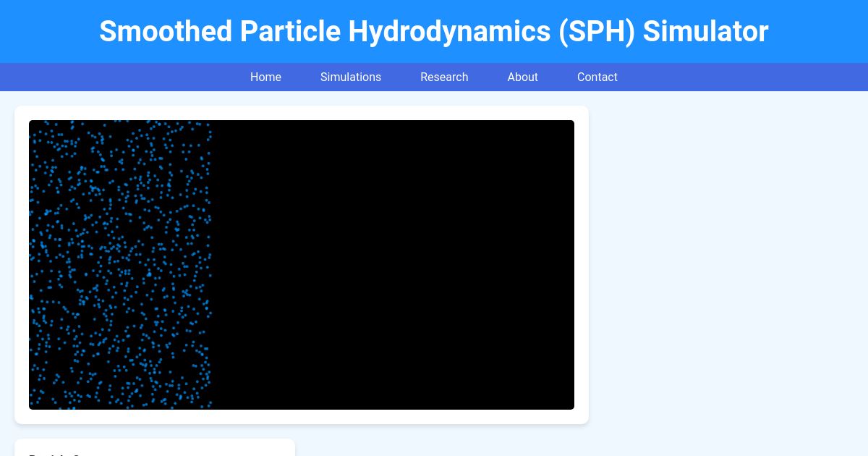Click the blue navigation bar background

point(109,77)
